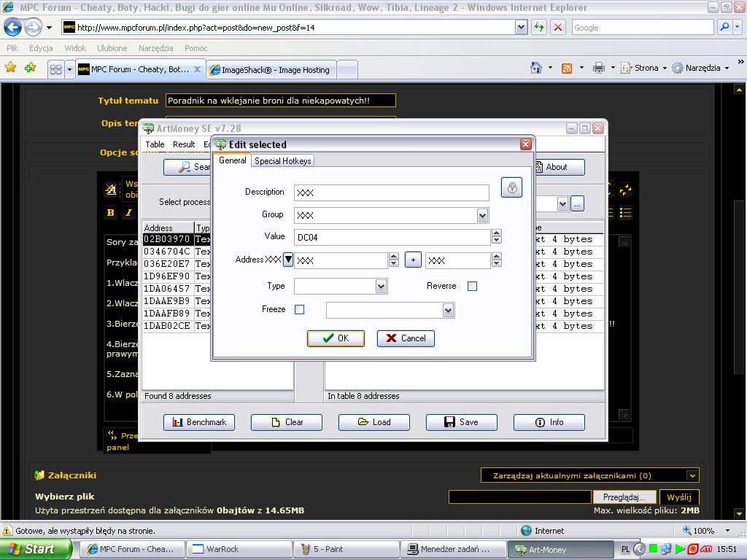This screenshot has width=747, height=560.
Task: Click the Wyślij upload button
Action: pos(679,497)
